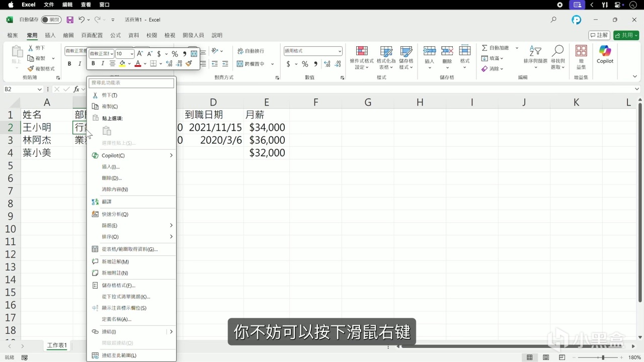This screenshot has width=644, height=362.
Task: Increase font size in mini toolbar
Action: (140, 54)
